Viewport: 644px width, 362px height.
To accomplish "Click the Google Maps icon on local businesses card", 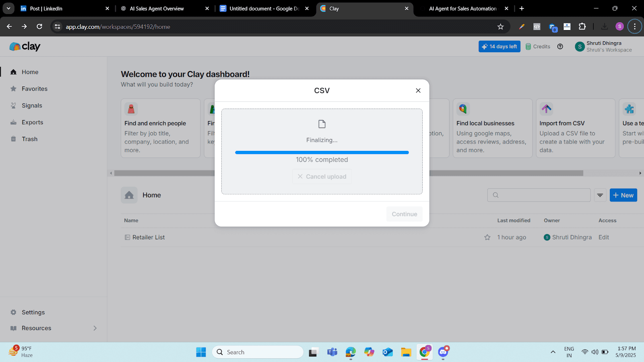I will coord(463,109).
